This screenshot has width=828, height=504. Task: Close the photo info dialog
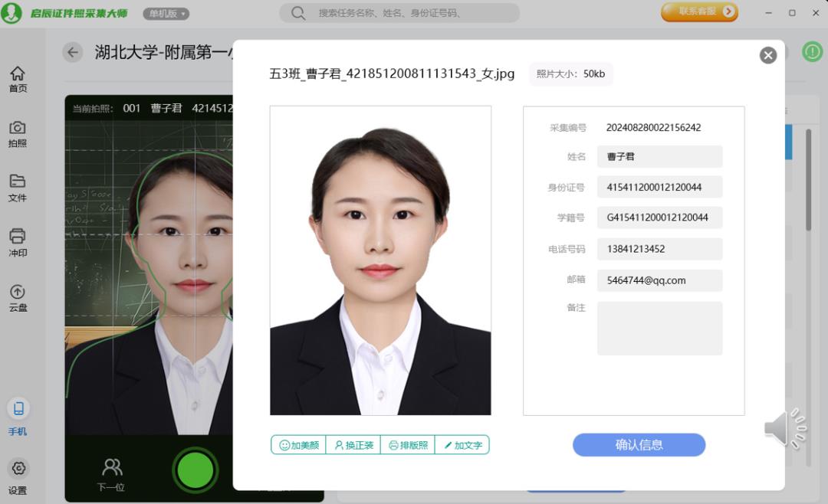click(767, 55)
